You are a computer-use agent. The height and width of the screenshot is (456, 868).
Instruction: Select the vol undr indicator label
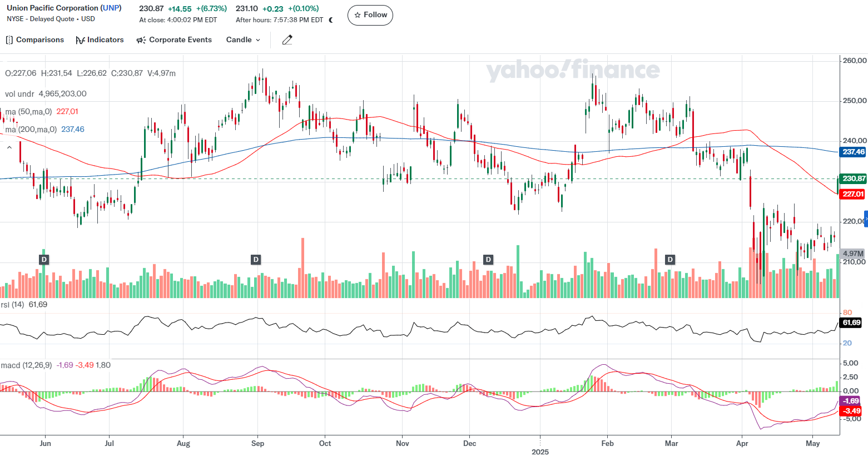19,94
